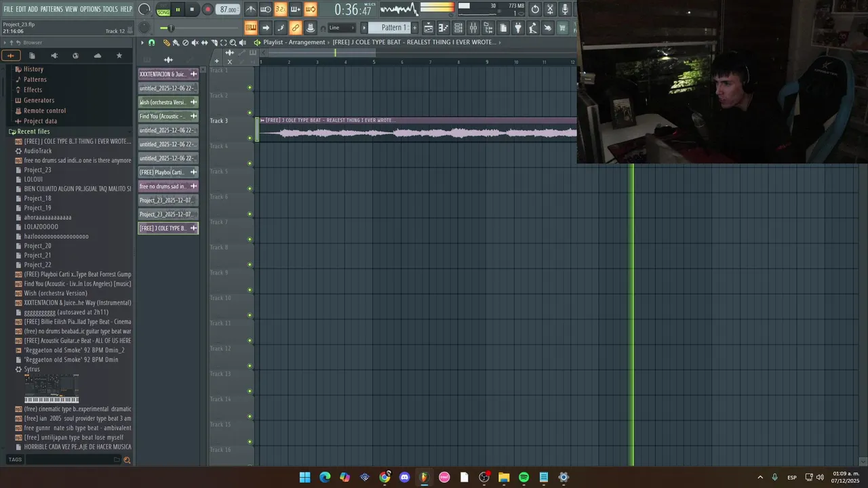Select browser files tab document icon
The width and height of the screenshot is (868, 488).
32,56
